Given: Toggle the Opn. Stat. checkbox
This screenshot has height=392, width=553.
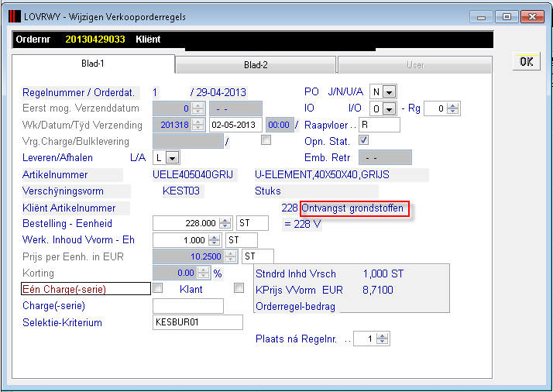Looking at the screenshot, I should coord(363,140).
